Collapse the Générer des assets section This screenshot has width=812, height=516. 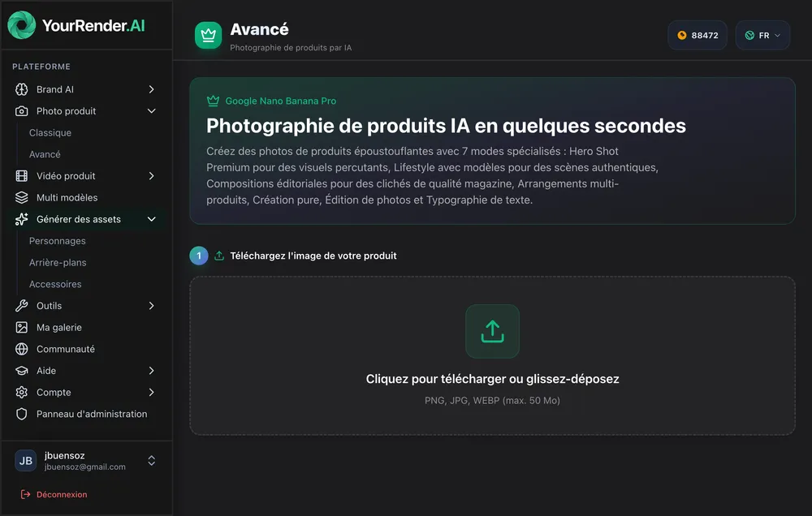point(151,219)
